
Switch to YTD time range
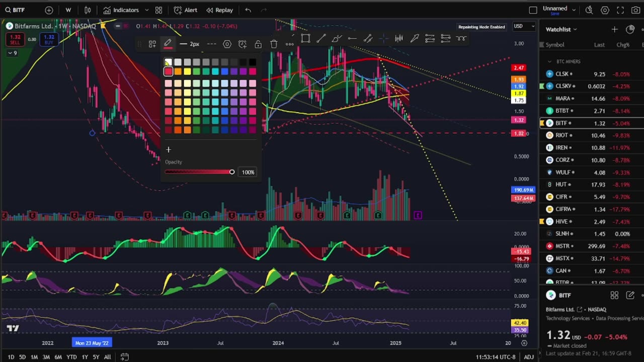(71, 357)
